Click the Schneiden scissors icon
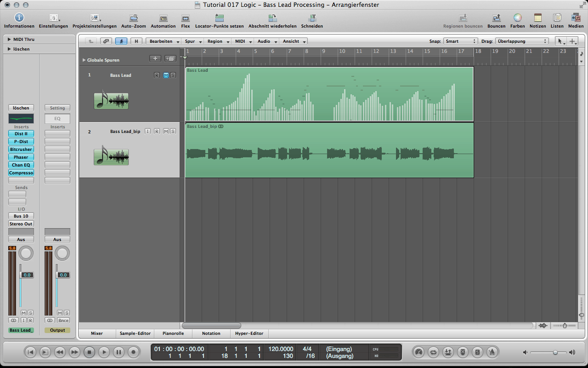Screen dimensions: 588x368 click(x=312, y=18)
